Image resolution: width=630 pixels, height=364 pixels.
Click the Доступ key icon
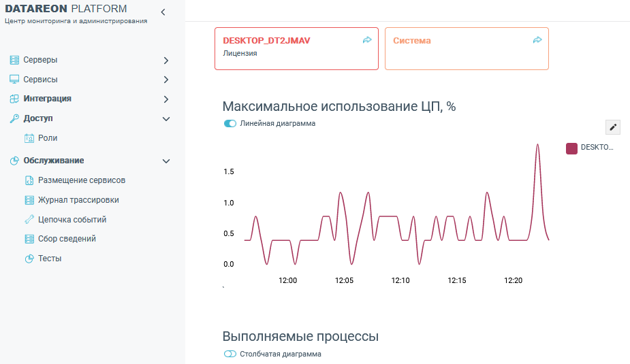[x=14, y=118]
